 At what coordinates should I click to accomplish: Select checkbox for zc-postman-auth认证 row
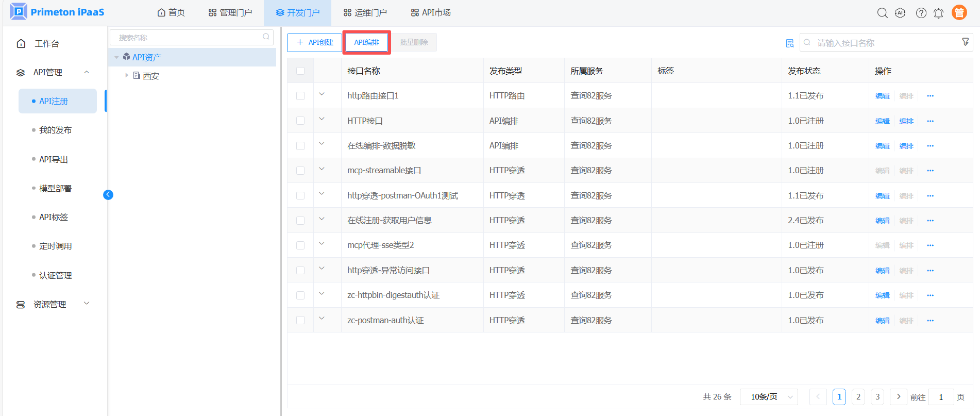(300, 321)
